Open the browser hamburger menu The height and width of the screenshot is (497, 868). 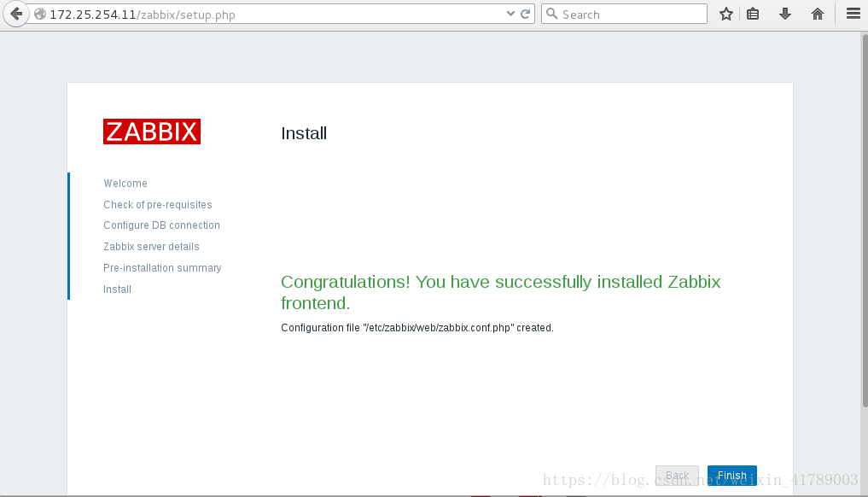click(853, 14)
